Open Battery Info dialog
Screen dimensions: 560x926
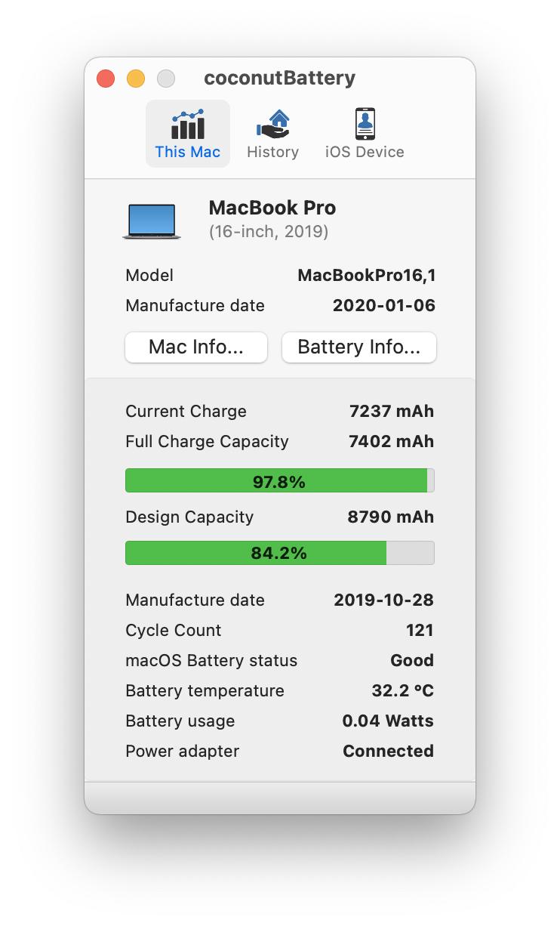[x=358, y=347]
